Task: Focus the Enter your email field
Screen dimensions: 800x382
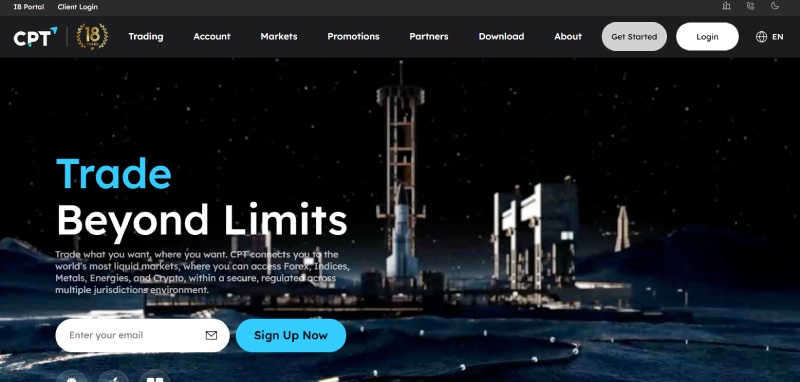Action: pos(142,336)
